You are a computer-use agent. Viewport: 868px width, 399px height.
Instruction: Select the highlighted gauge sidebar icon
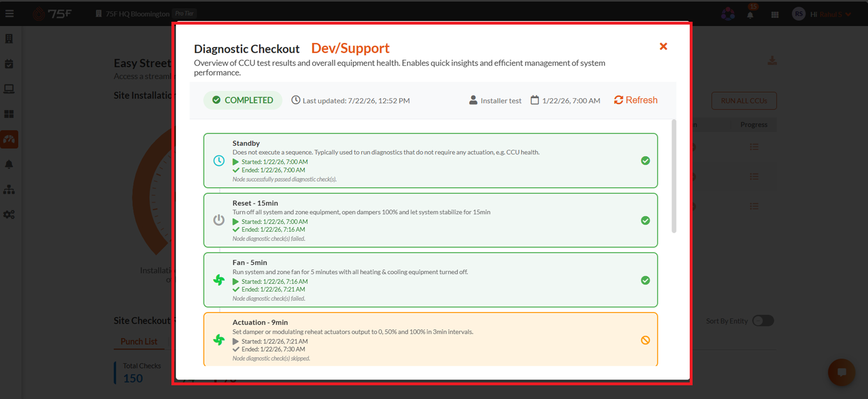point(9,139)
